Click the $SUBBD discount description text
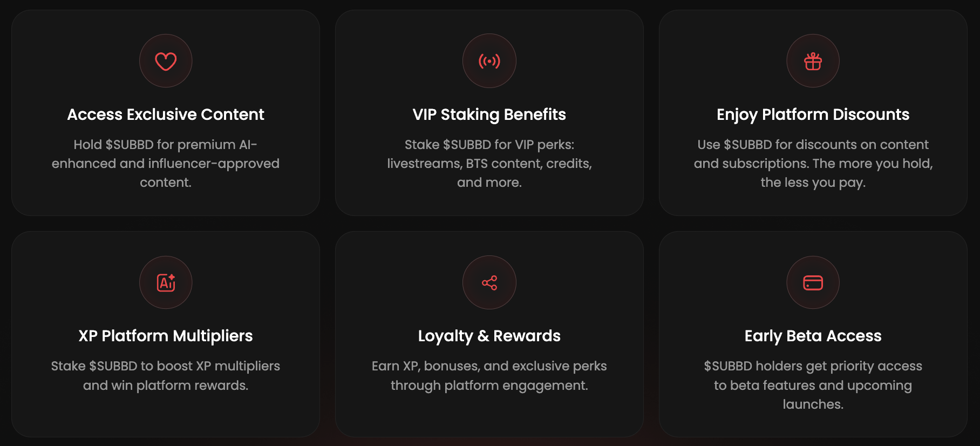This screenshot has height=446, width=980. pyautogui.click(x=813, y=163)
